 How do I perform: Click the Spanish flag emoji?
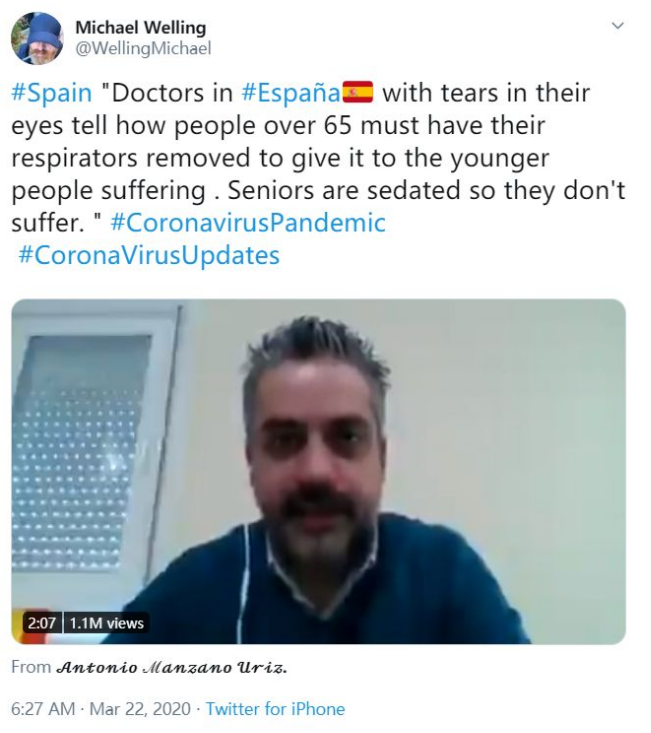(358, 92)
